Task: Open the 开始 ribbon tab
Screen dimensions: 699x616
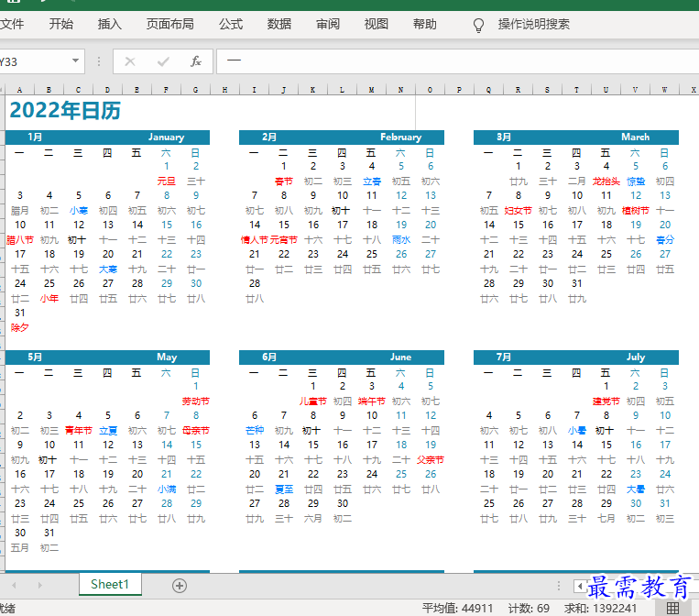Action: pos(61,24)
